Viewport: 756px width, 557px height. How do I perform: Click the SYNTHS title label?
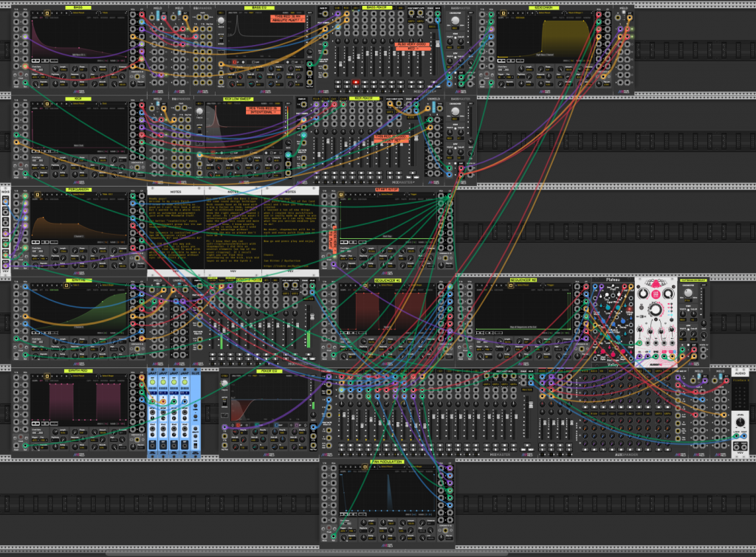pos(78,280)
